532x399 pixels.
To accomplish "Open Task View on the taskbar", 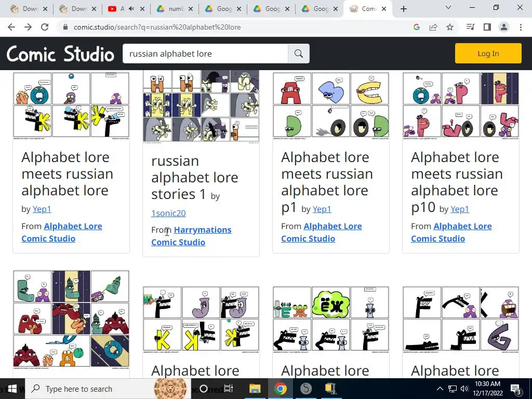I will coord(229,389).
